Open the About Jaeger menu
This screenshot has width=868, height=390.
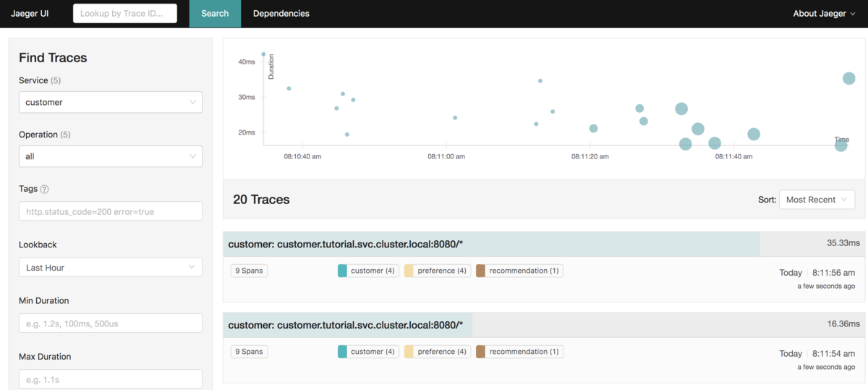pyautogui.click(x=825, y=14)
